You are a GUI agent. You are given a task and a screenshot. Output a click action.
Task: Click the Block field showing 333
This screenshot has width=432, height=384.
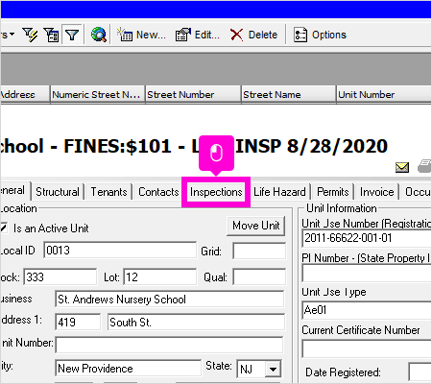(60, 277)
